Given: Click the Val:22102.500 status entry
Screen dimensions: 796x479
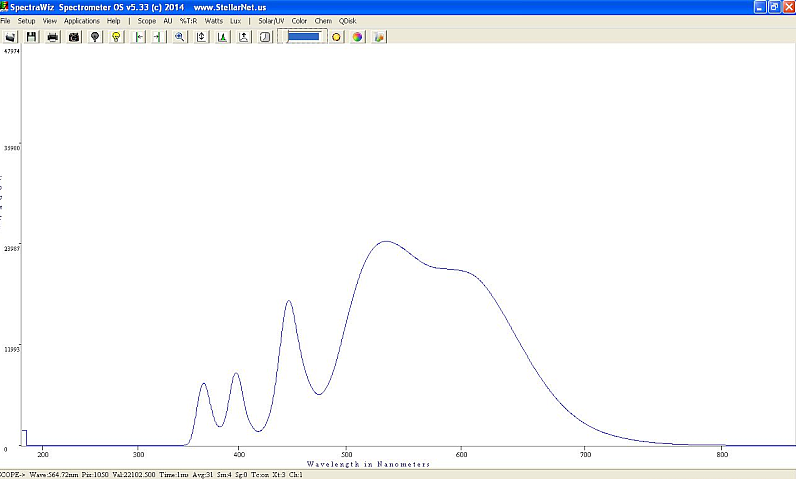Looking at the screenshot, I should (134, 475).
